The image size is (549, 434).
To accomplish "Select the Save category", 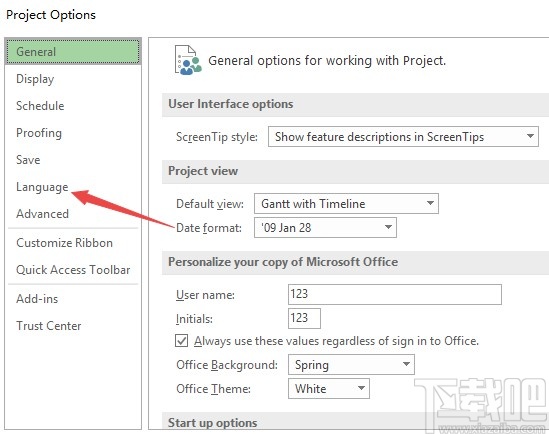I will 28,160.
